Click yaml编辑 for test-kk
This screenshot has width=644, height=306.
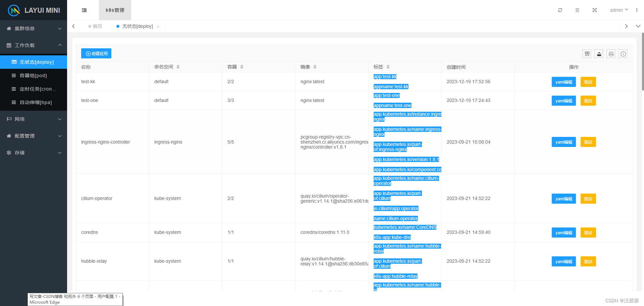click(x=564, y=82)
